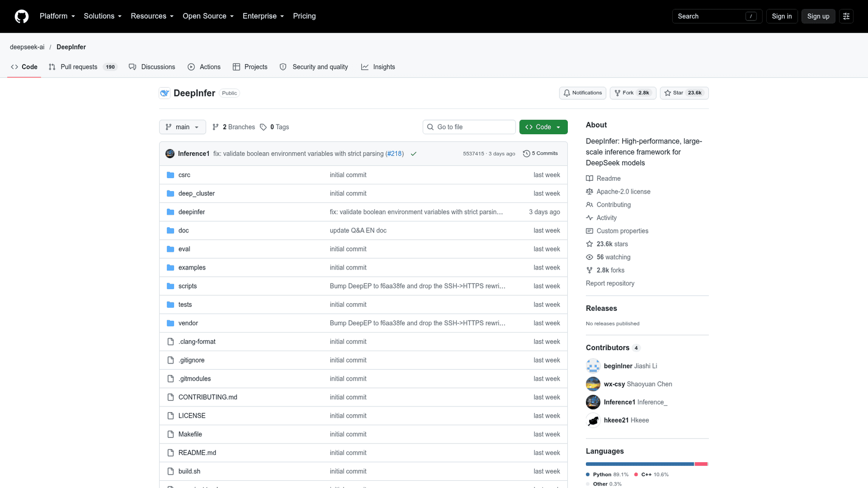Click the Activity pulse icon
868x488 pixels.
pos(590,218)
